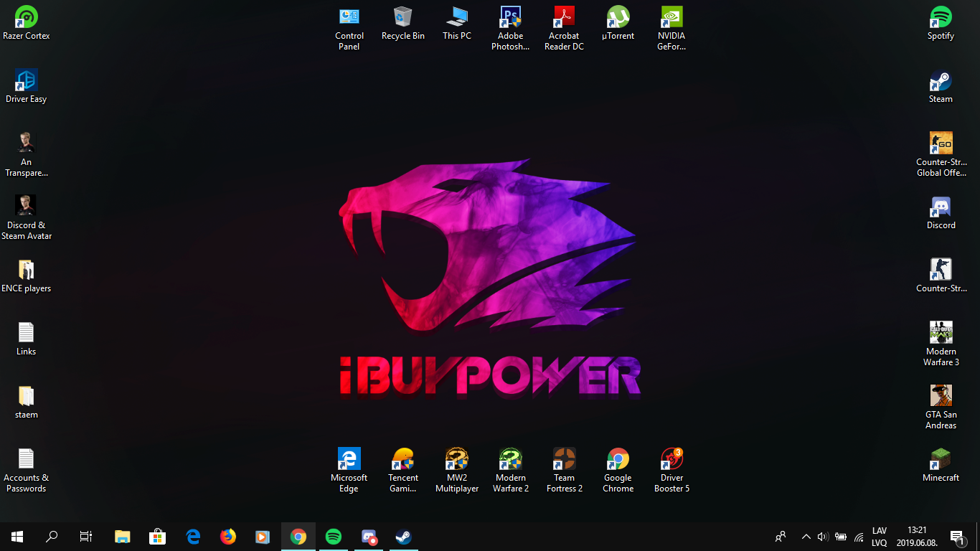This screenshot has width=980, height=551.
Task: Select the Modern Warfare 2 desktop shortcut
Action: 511,470
